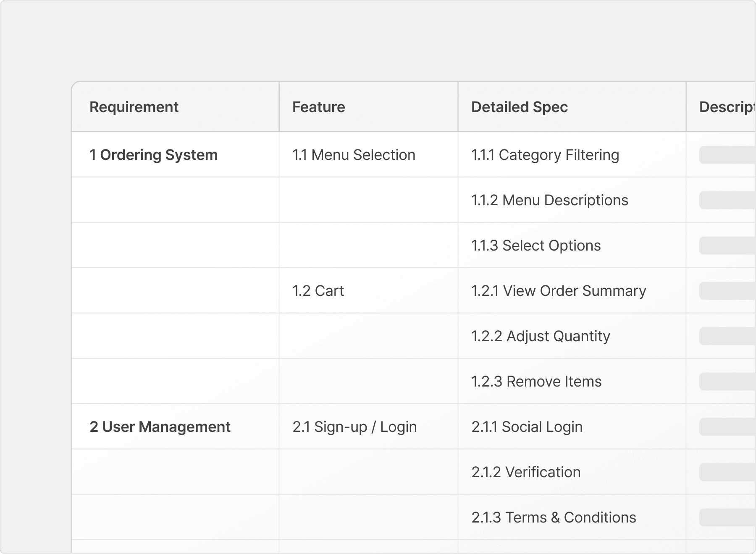This screenshot has width=756, height=554.
Task: Select the '2 User Management' cell
Action: pos(175,427)
